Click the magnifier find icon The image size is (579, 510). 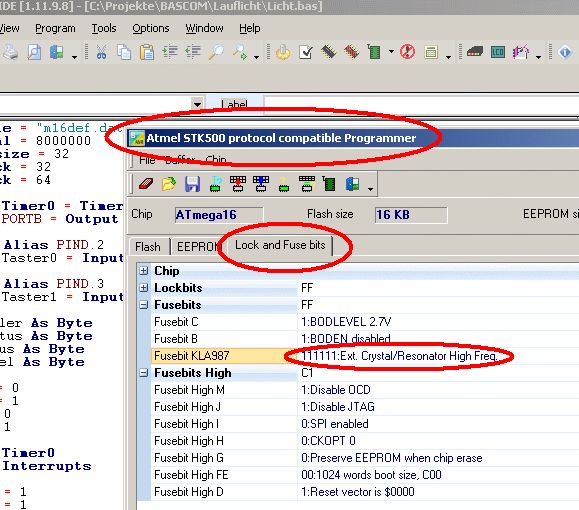[216, 52]
